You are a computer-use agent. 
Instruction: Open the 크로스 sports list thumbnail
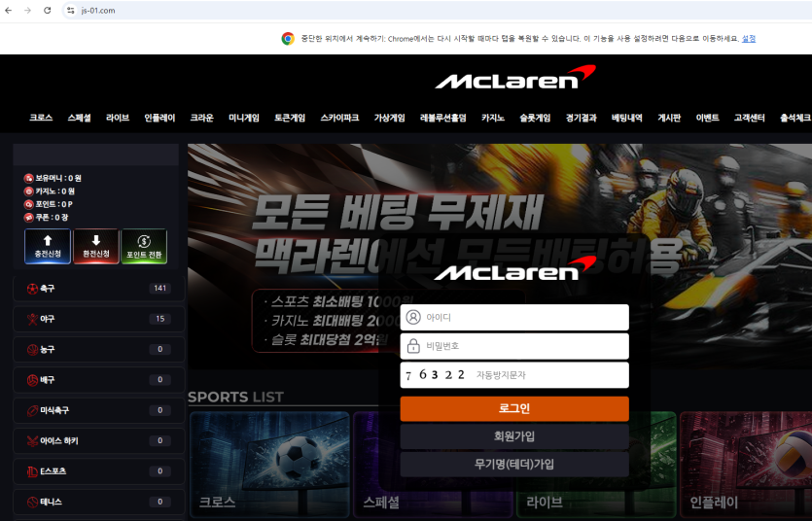click(269, 465)
